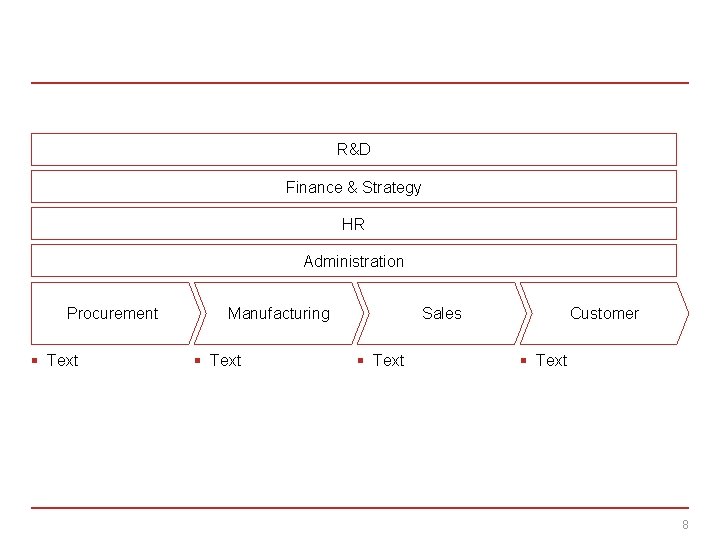Screen dimensions: 720x540
Task: Select the Text placeholder below Sales
Action: pyautogui.click(x=388, y=360)
